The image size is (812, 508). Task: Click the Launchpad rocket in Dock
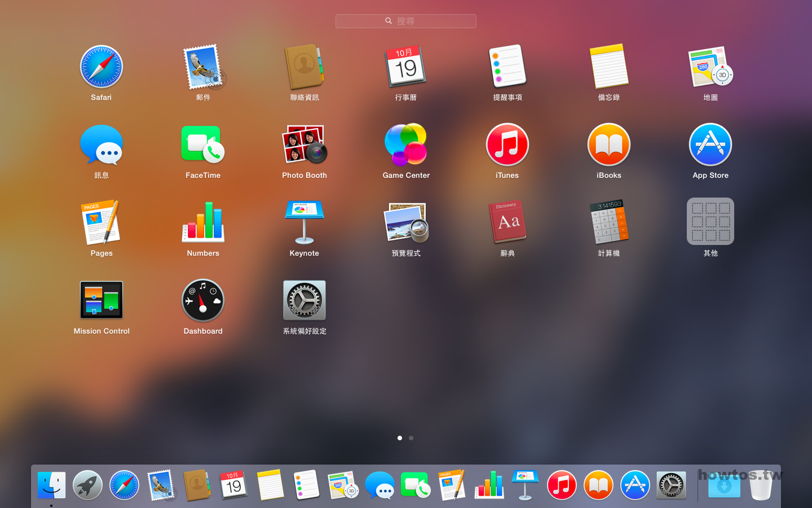tap(87, 485)
